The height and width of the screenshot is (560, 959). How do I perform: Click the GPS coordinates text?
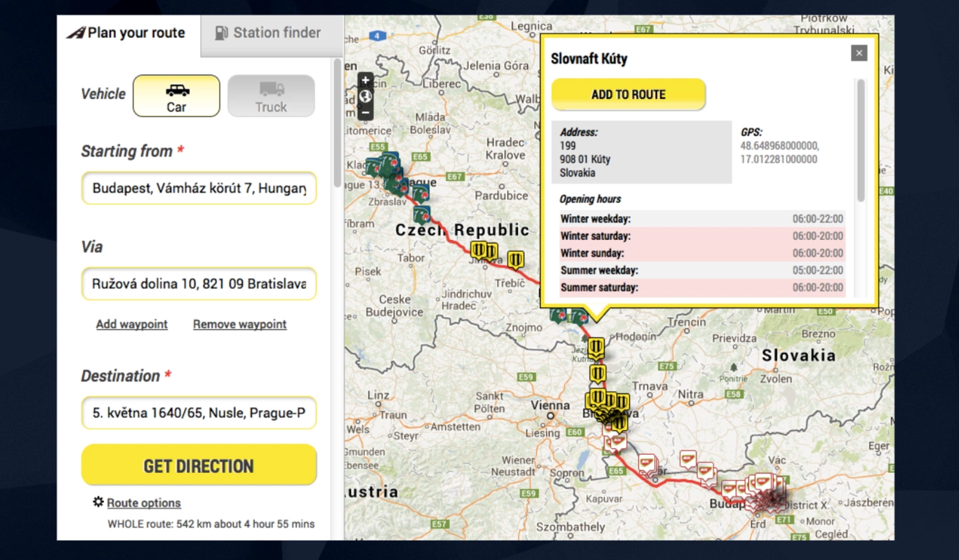[x=779, y=152]
